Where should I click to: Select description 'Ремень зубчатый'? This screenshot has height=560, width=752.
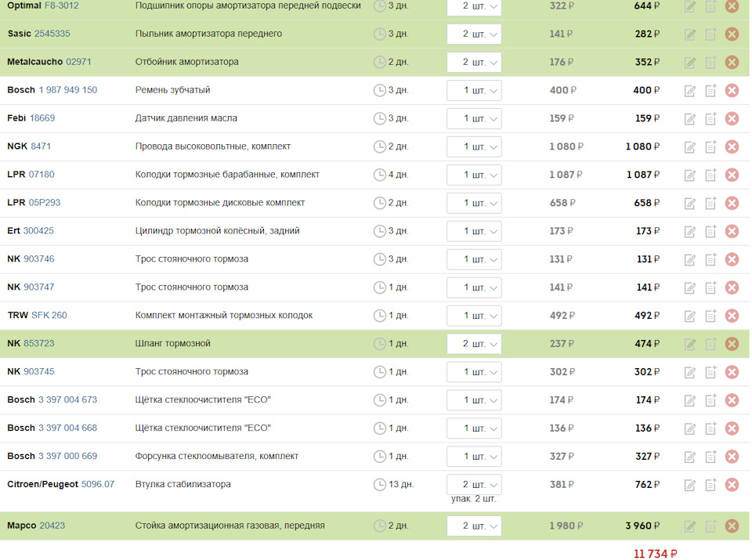tap(172, 90)
